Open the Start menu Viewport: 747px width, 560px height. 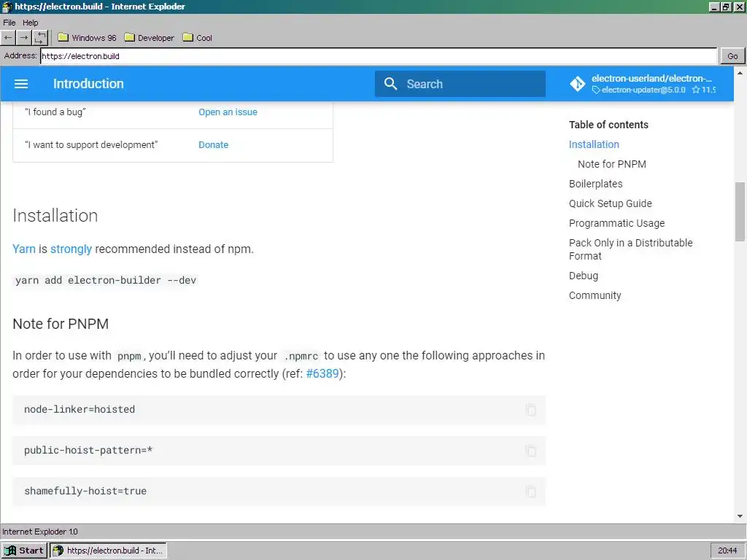24,551
